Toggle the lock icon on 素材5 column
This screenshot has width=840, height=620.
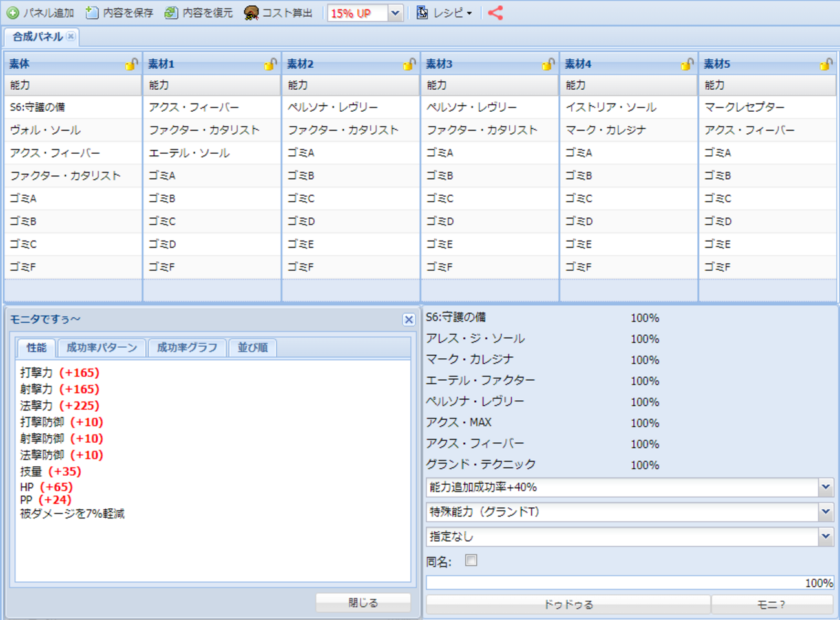coord(826,64)
